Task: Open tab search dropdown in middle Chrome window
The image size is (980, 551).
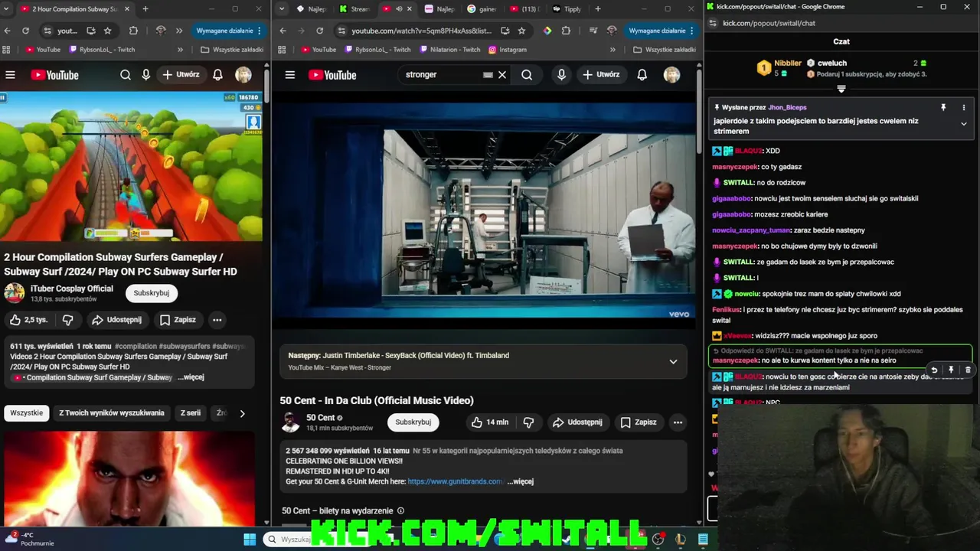Action: 282,9
